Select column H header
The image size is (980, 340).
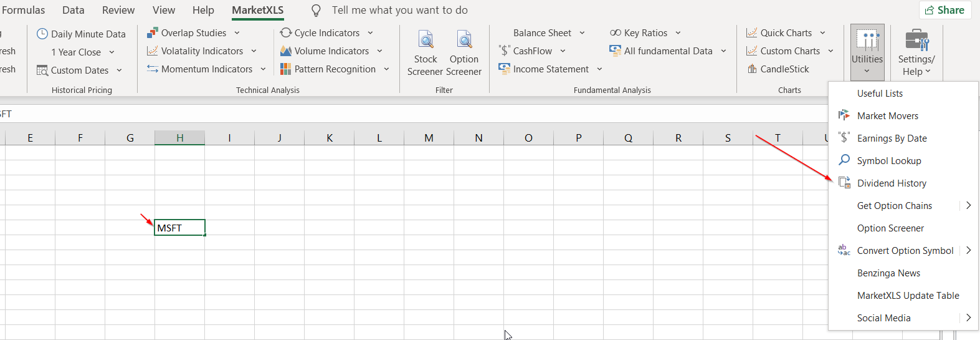click(179, 138)
